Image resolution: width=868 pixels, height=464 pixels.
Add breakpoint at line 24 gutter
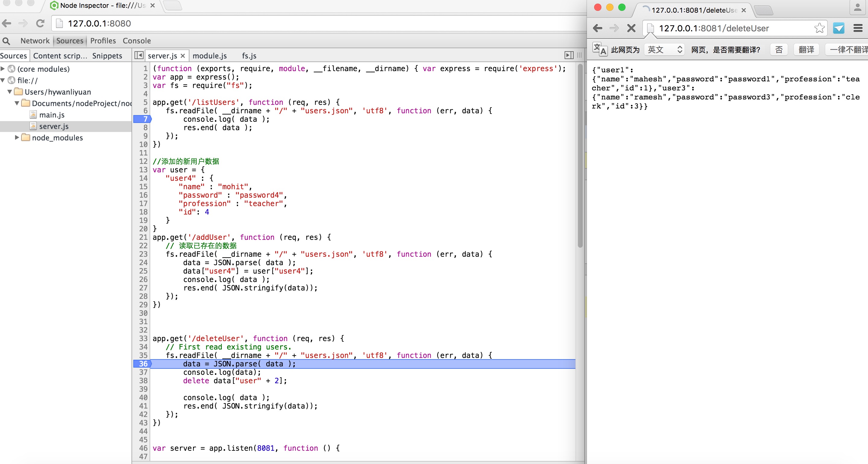[143, 263]
